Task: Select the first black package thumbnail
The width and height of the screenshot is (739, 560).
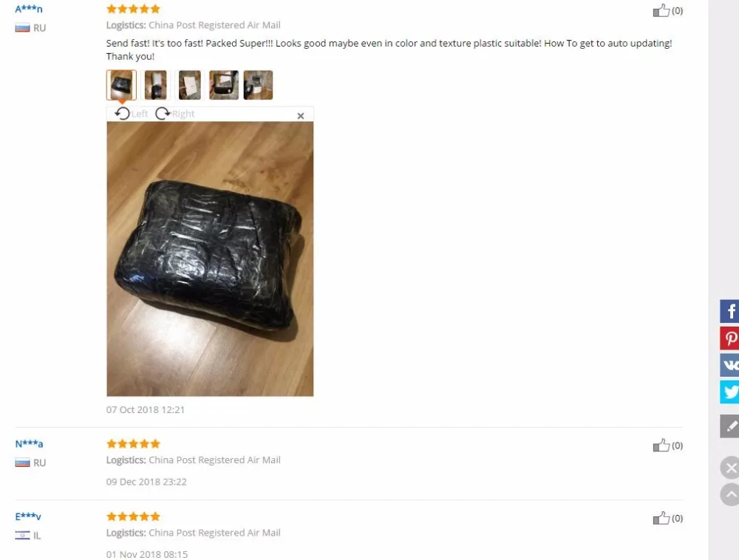Action: tap(122, 85)
